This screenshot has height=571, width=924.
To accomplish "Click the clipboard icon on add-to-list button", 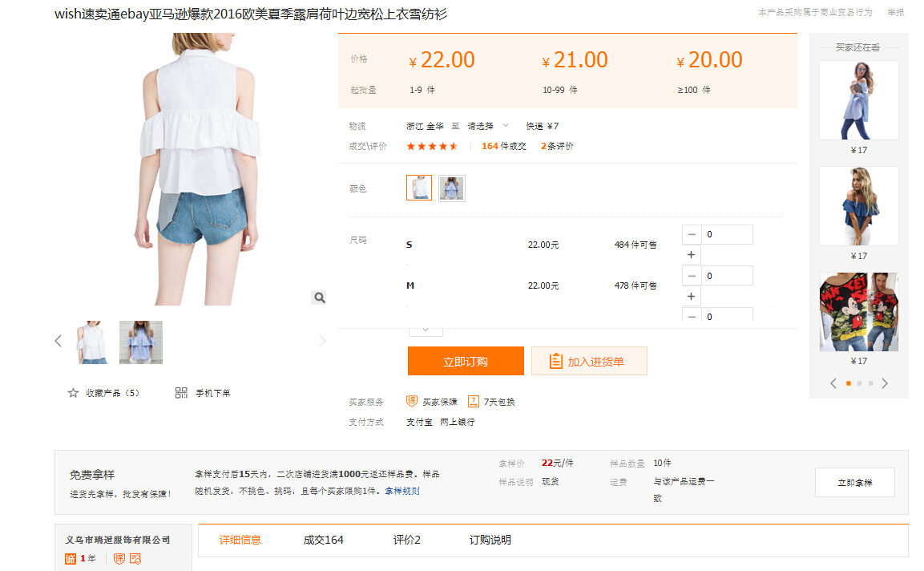I will (x=555, y=362).
